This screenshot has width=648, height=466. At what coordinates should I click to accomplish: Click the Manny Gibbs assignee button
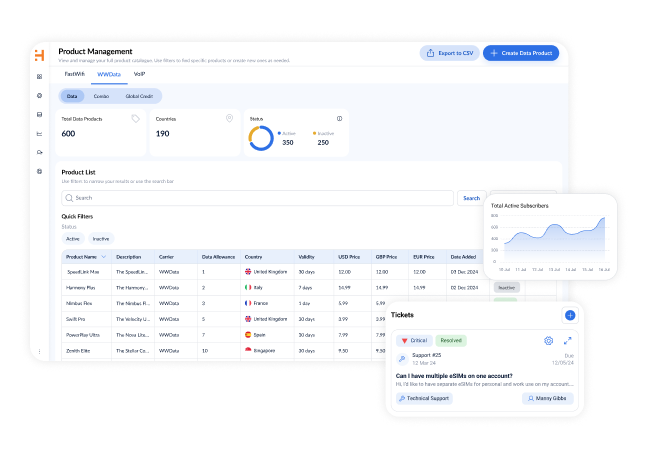548,398
